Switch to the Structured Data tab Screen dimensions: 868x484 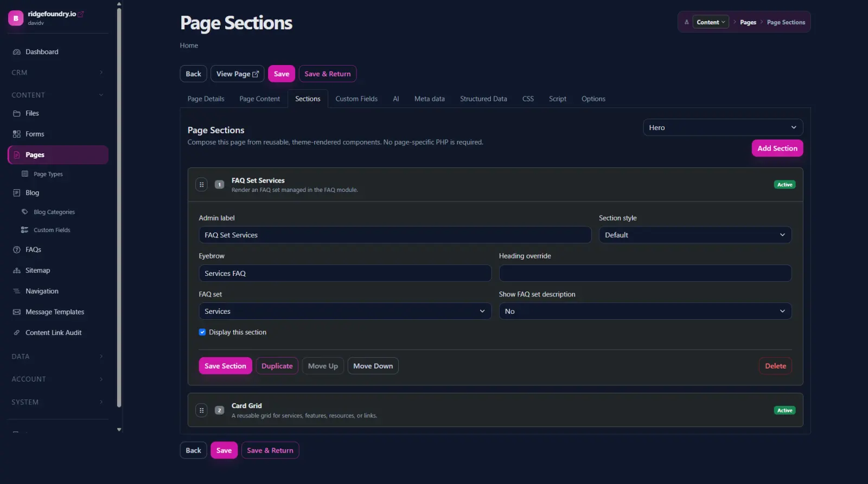coord(483,99)
